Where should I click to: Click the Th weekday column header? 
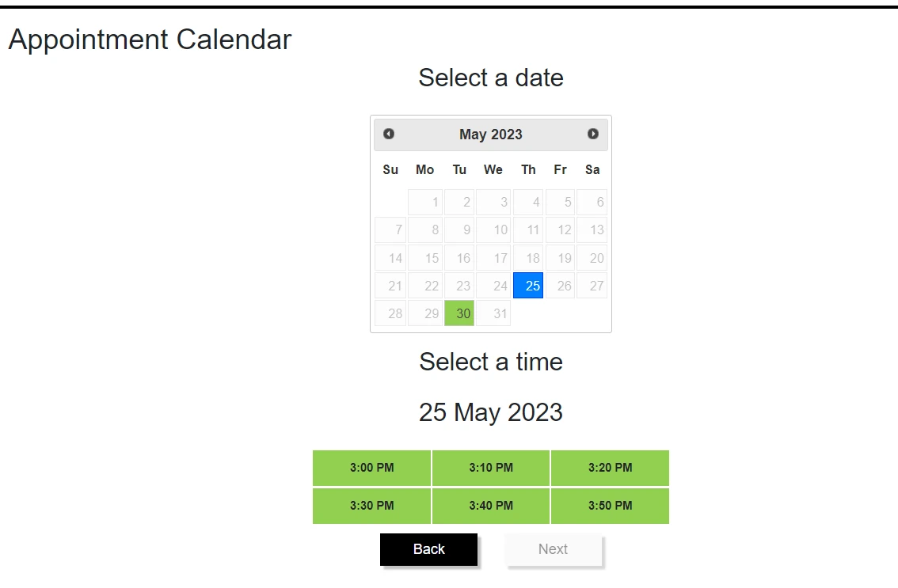pyautogui.click(x=528, y=169)
